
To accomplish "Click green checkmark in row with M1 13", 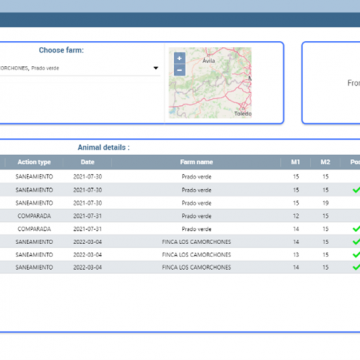I will click(356, 255).
